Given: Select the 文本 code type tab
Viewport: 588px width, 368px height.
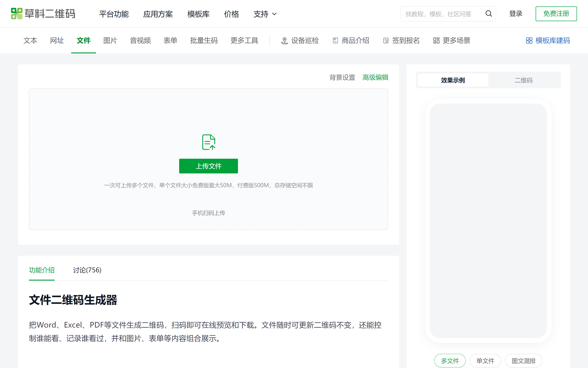Looking at the screenshot, I should tap(30, 40).
